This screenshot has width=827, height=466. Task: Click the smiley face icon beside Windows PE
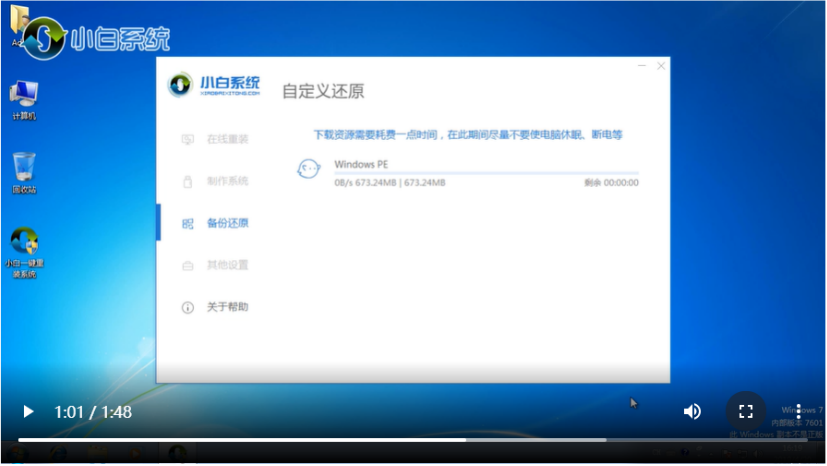[x=309, y=170]
